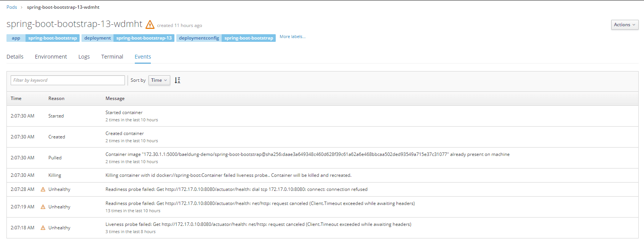Select the Events tab

143,57
